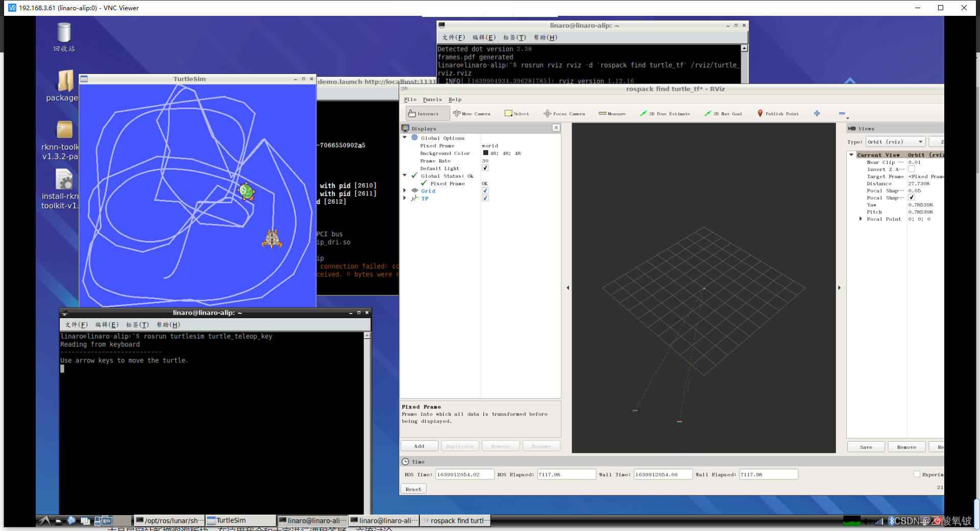Viewport: 980px width, 531px height.
Task: Click the Reset time button
Action: pyautogui.click(x=413, y=489)
